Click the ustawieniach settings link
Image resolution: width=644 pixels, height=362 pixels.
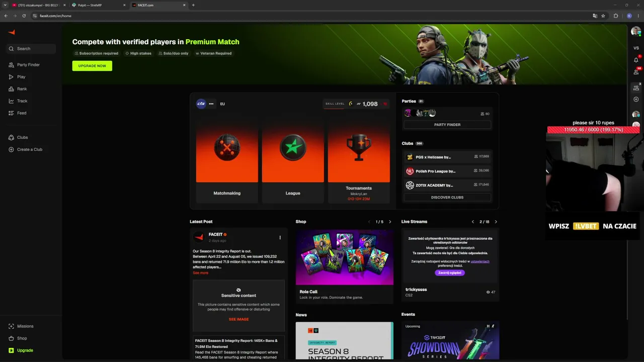point(480,261)
